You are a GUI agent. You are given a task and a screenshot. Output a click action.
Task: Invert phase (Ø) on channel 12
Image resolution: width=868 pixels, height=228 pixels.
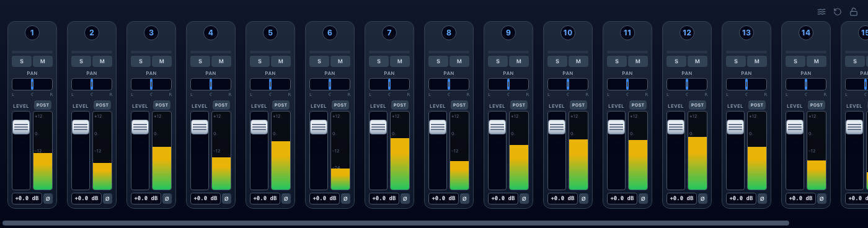pos(702,199)
